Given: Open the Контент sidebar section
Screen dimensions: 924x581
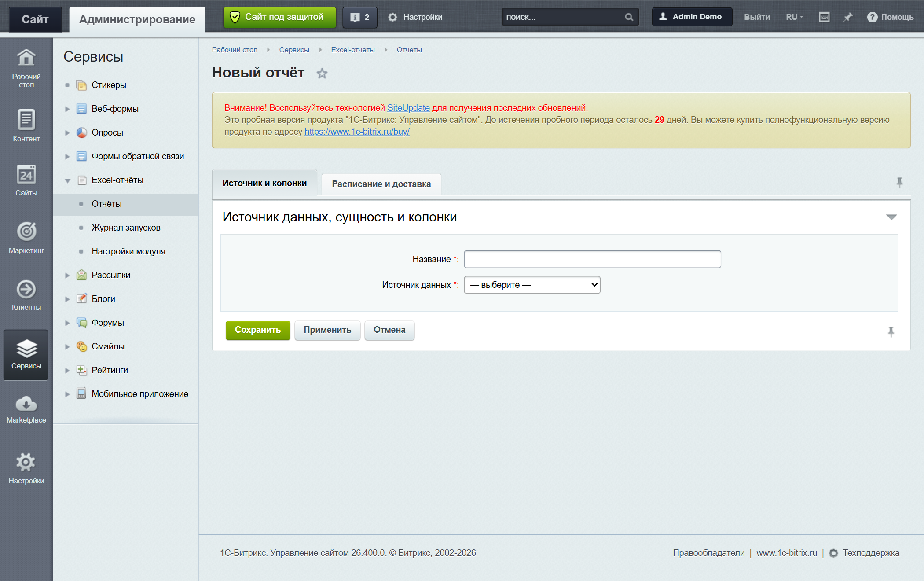Looking at the screenshot, I should point(26,125).
